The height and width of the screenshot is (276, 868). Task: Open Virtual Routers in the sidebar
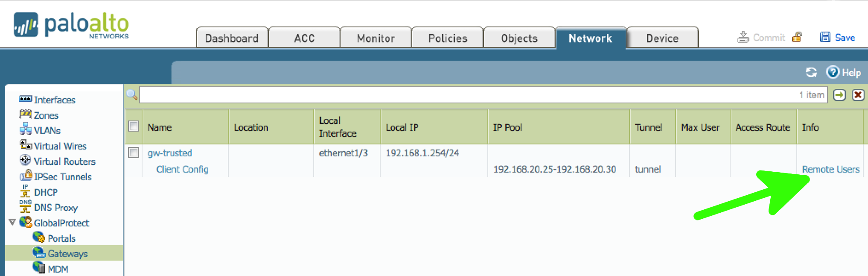(64, 161)
